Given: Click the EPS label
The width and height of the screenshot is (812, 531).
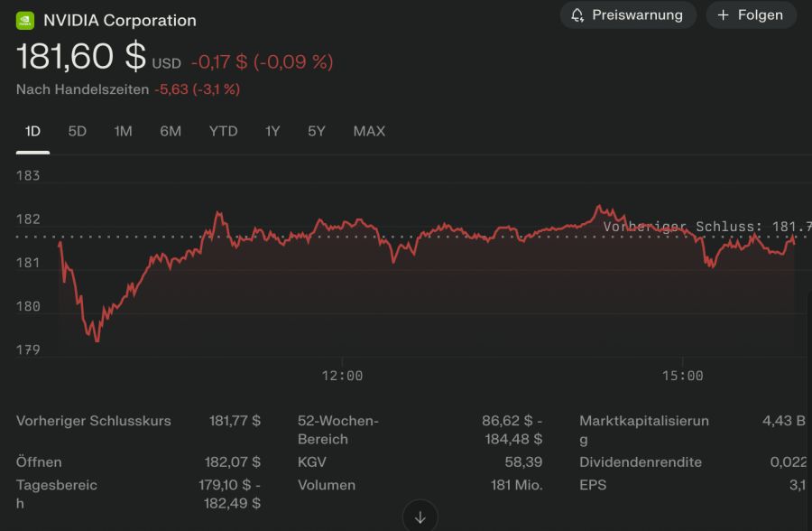Looking at the screenshot, I should [x=593, y=485].
